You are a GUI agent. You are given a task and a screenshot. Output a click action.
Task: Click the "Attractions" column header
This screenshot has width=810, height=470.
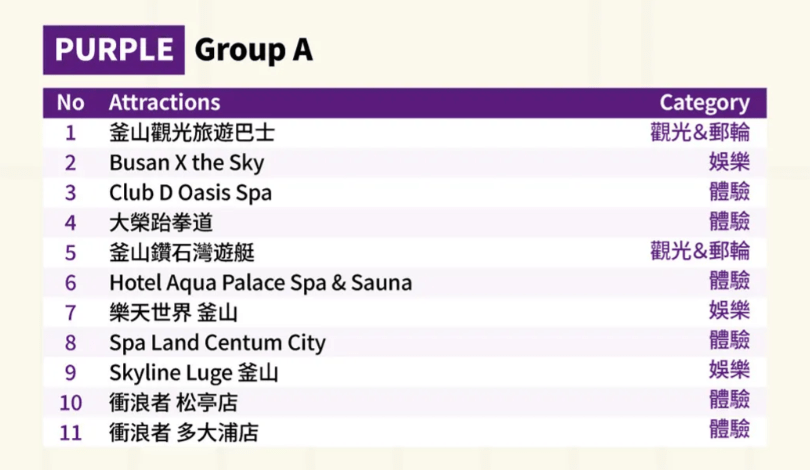click(164, 102)
